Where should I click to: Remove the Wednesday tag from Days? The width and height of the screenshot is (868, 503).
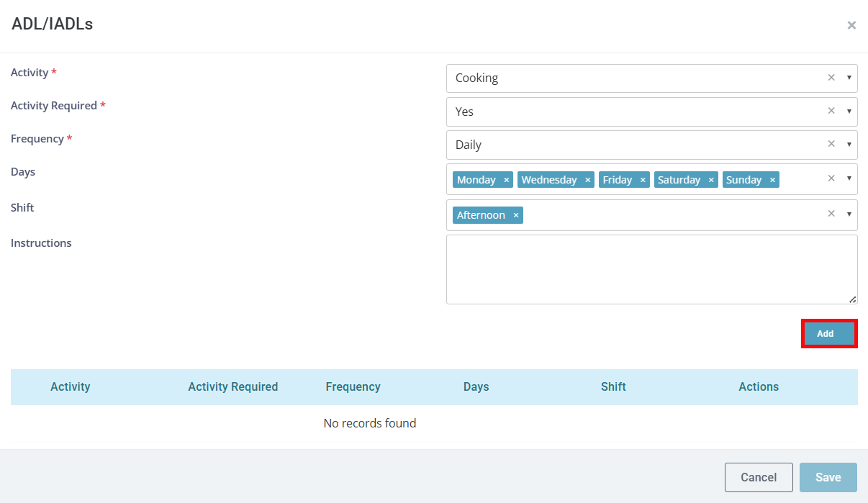(587, 180)
